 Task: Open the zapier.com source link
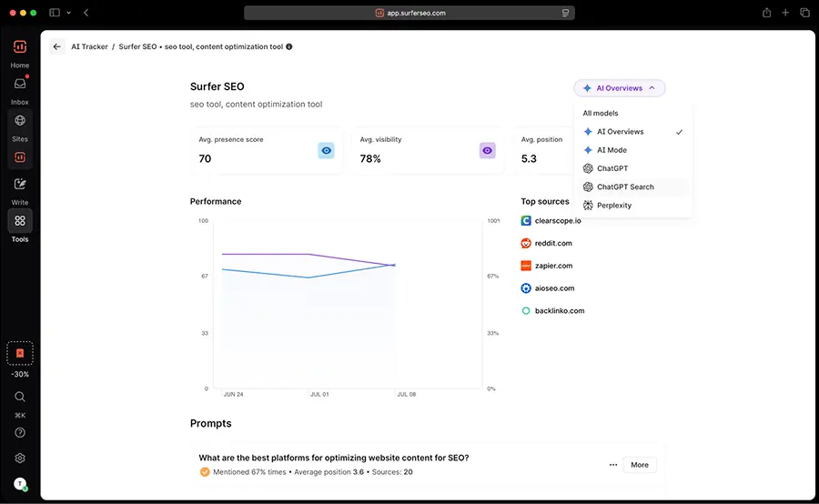pos(553,266)
